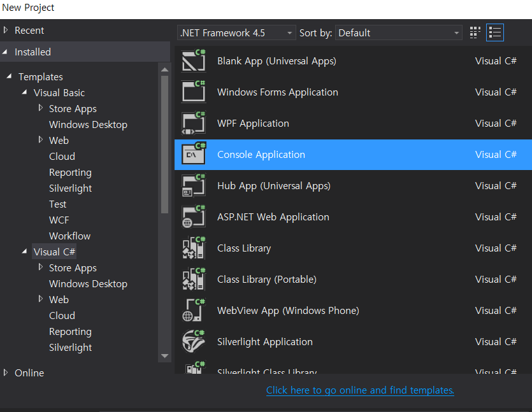Switch to medium icons list view

point(494,33)
